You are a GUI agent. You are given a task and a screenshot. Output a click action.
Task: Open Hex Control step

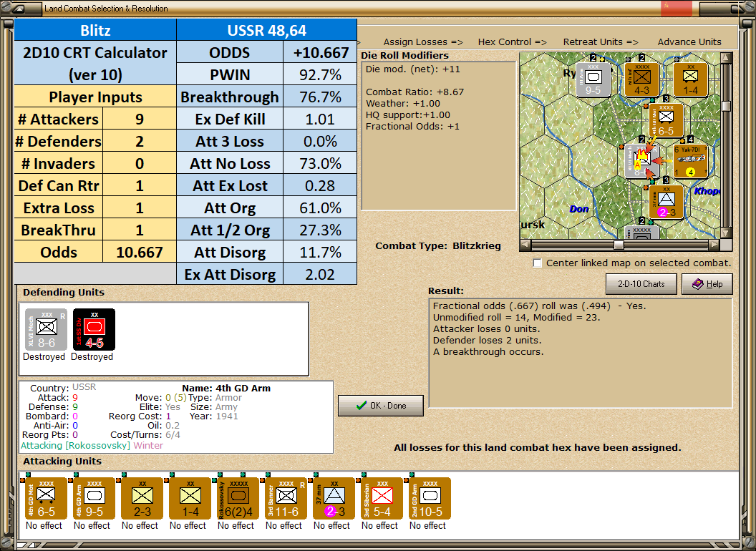[x=512, y=42]
